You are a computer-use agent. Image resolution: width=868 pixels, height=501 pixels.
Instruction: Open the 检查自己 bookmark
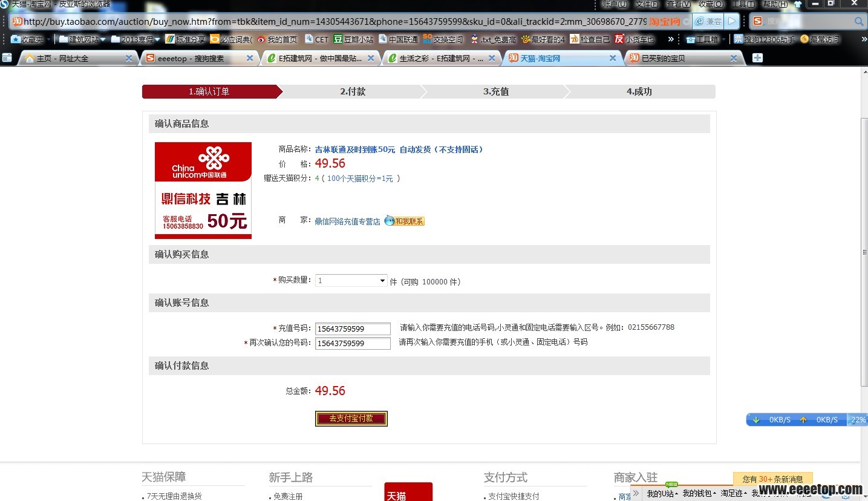(x=590, y=39)
